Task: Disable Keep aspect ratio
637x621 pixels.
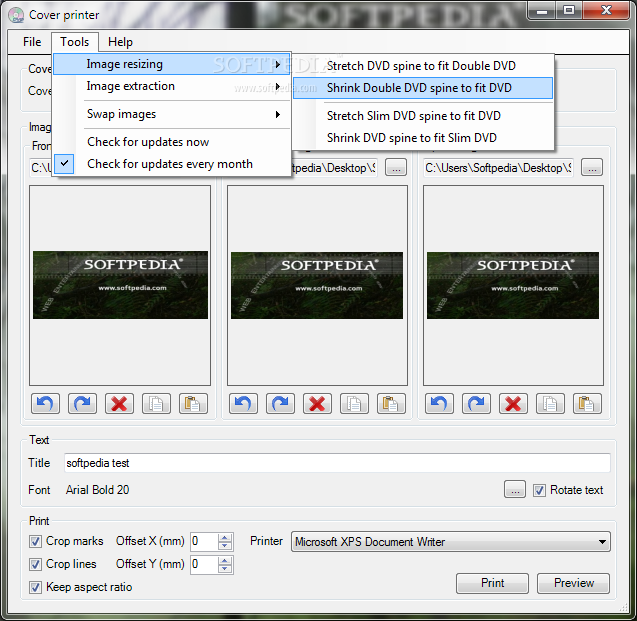Action: (35, 587)
